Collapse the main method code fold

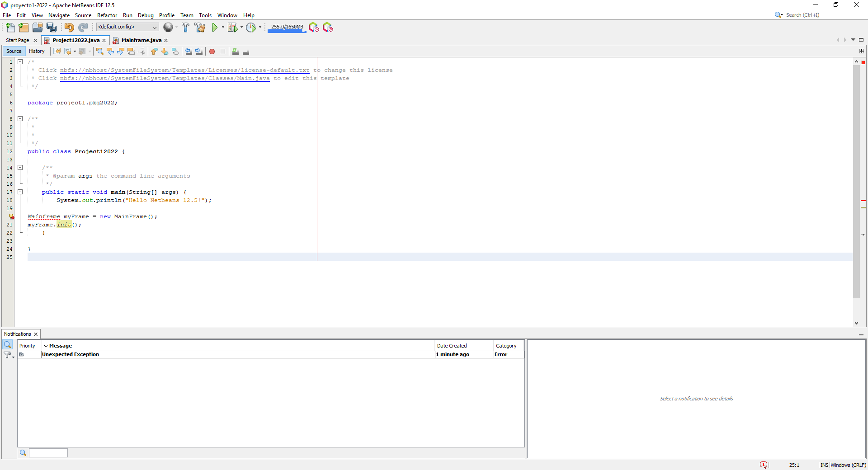pos(20,192)
